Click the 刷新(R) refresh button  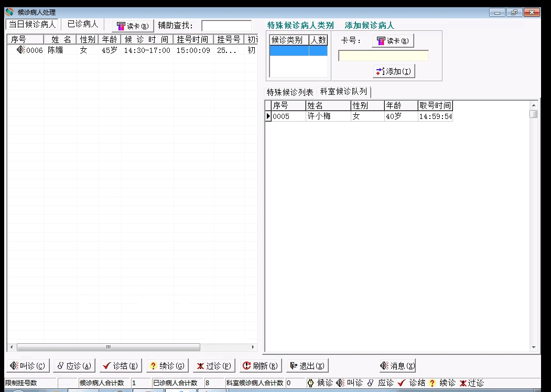click(261, 366)
